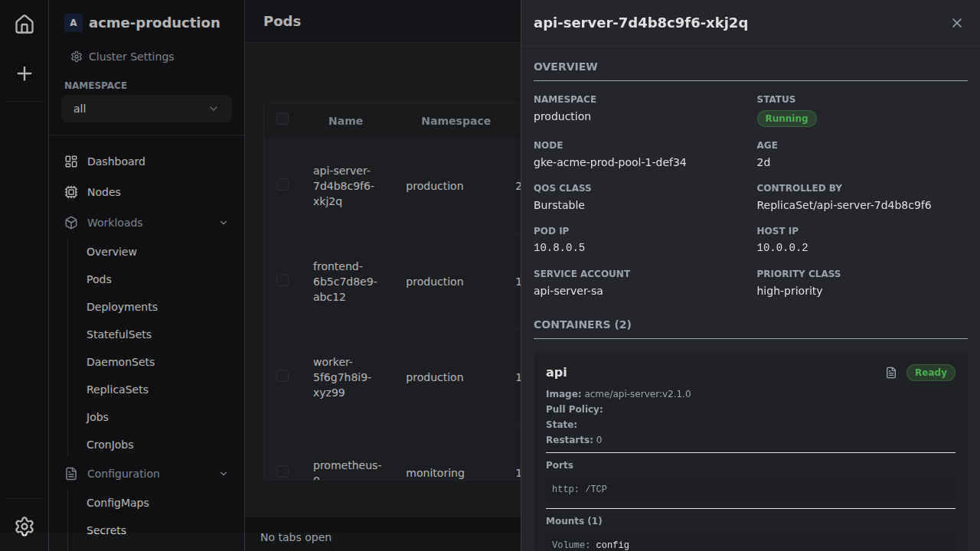This screenshot has width=980, height=551.
Task: Open logs icon for api container
Action: (x=891, y=373)
